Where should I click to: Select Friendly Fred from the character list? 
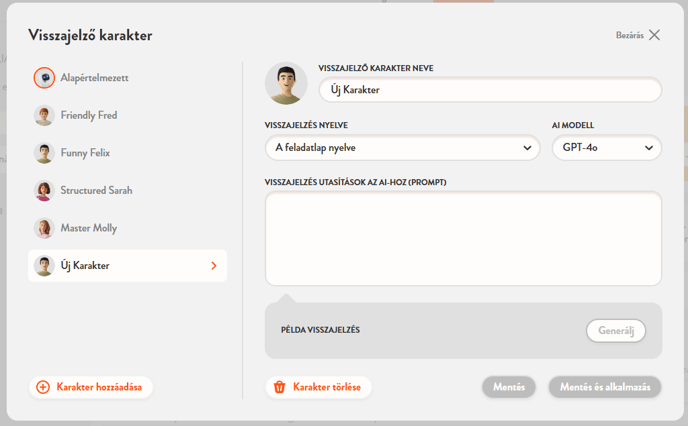(x=89, y=116)
